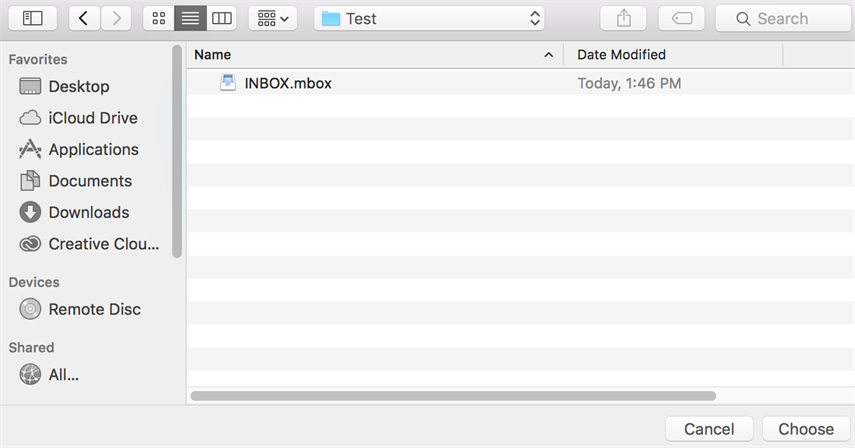Image resolution: width=855 pixels, height=448 pixels.
Task: Select Remote Disc under Devices
Action: click(80, 309)
